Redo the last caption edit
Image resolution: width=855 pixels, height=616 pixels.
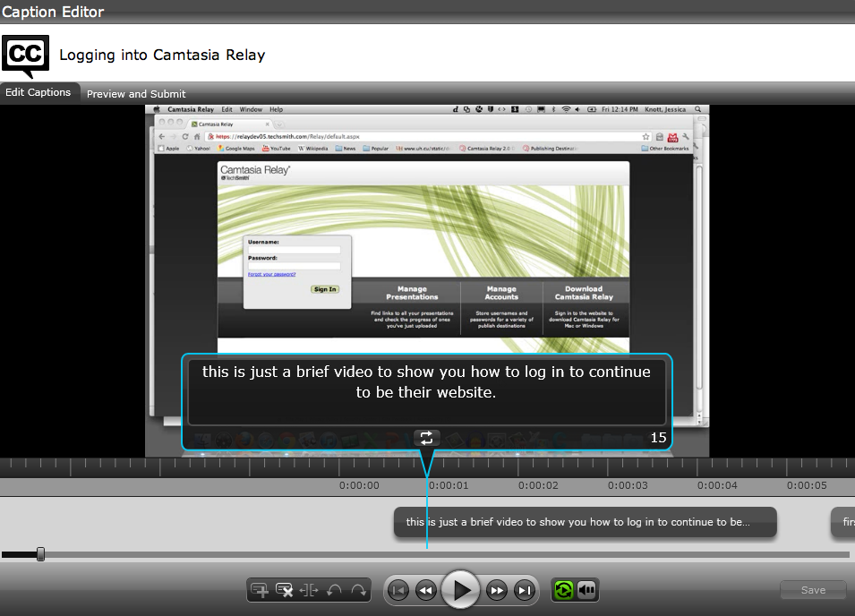point(358,590)
